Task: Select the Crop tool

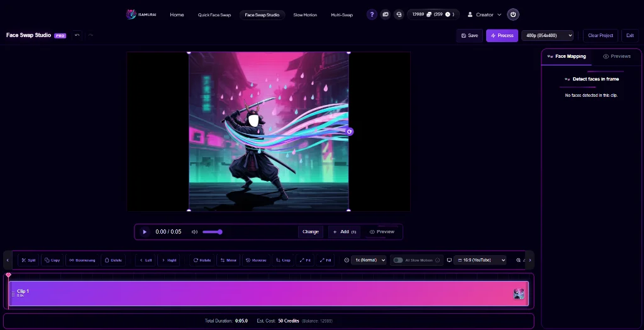Action: coord(283,260)
